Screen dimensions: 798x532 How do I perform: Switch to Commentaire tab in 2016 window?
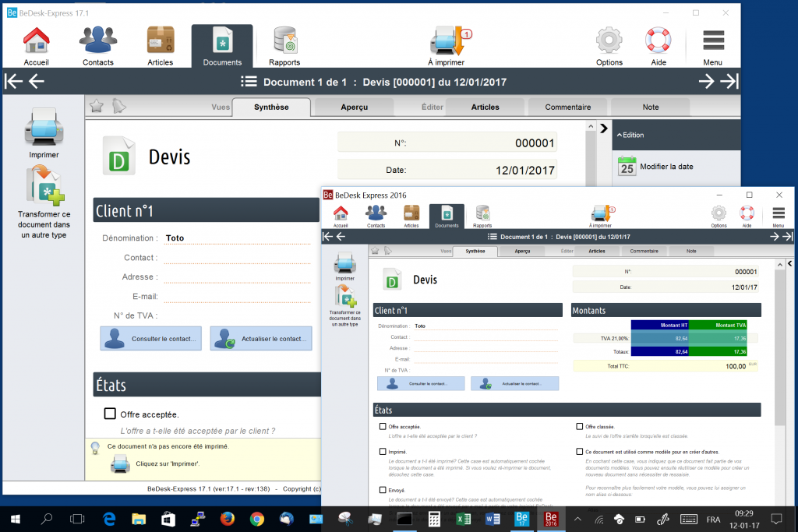point(644,252)
